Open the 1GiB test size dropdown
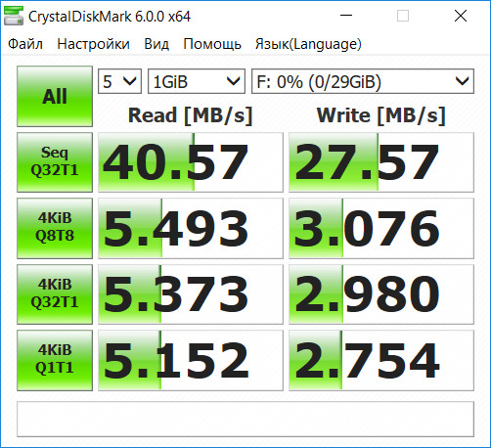This screenshot has width=491, height=448. click(197, 81)
